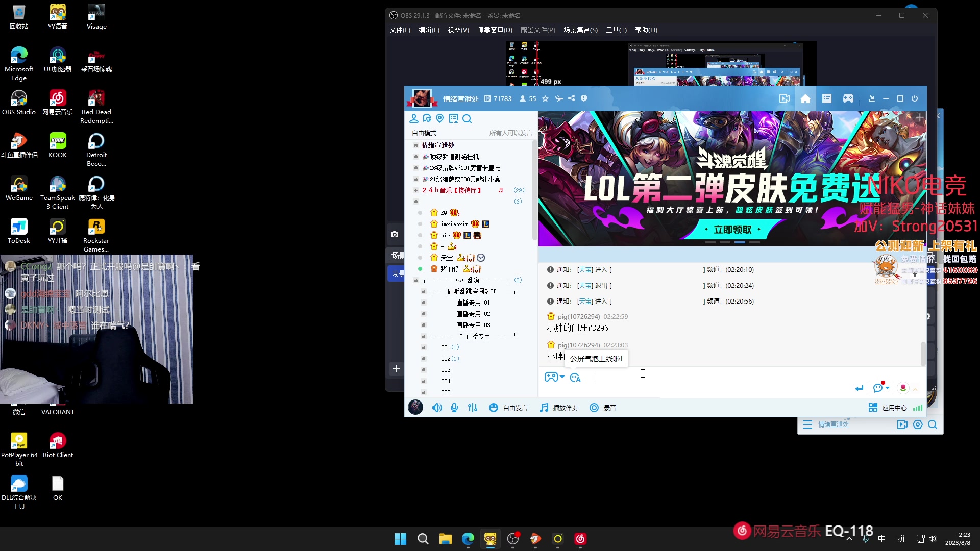Open Windows Start menu on taskbar
Viewport: 980px width, 551px height.
tap(401, 539)
